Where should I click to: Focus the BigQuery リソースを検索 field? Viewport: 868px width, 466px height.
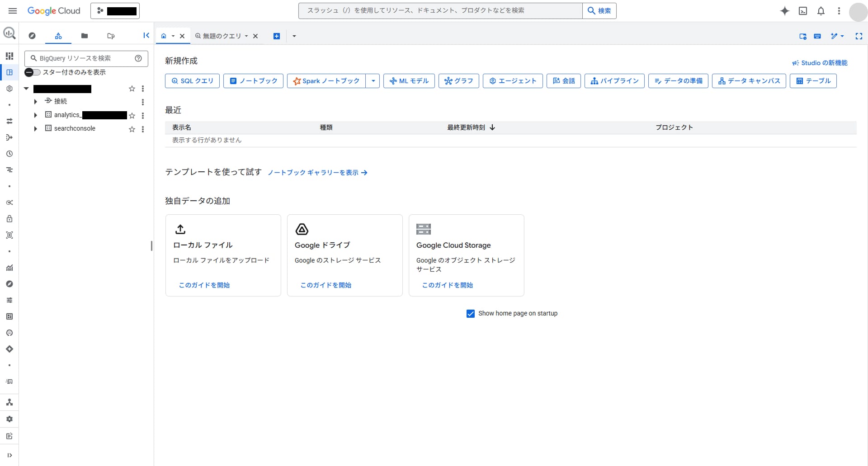coord(86,58)
